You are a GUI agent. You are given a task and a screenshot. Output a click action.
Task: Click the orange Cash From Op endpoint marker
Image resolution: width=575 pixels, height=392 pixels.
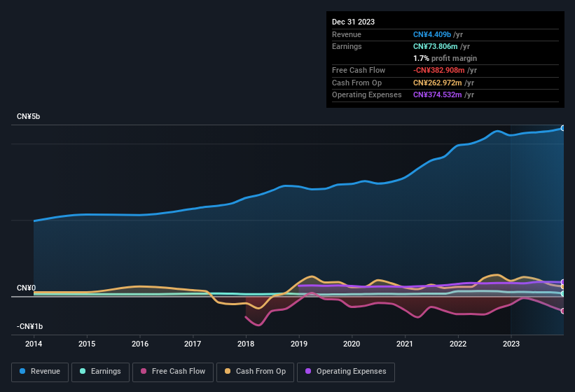(563, 286)
